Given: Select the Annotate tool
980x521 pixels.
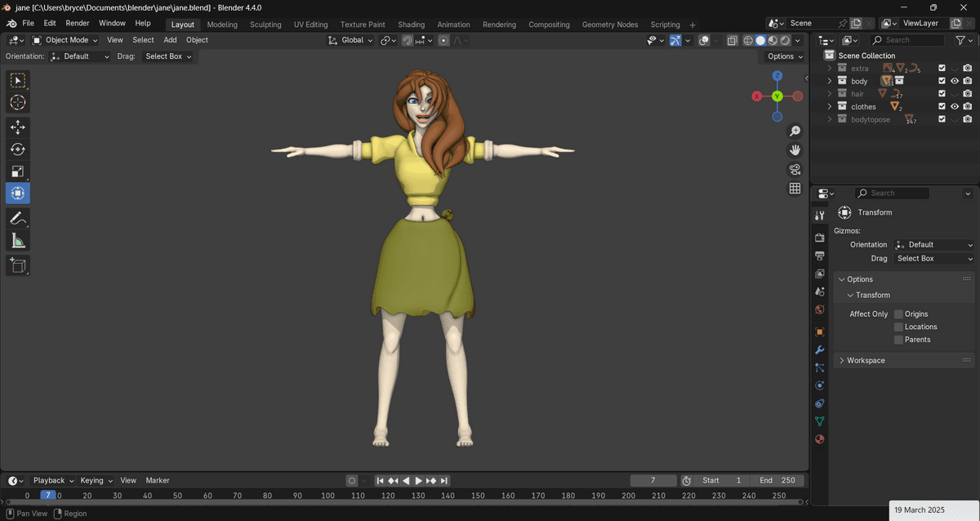Looking at the screenshot, I should (x=18, y=218).
